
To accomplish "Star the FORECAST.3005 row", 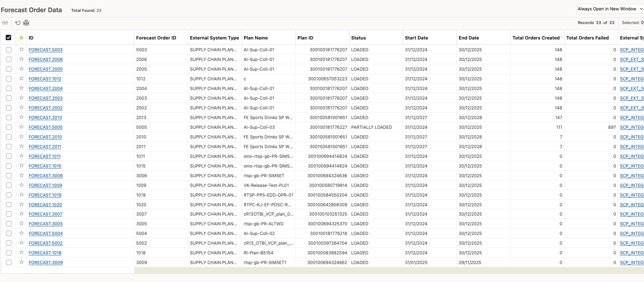I will coord(22,224).
